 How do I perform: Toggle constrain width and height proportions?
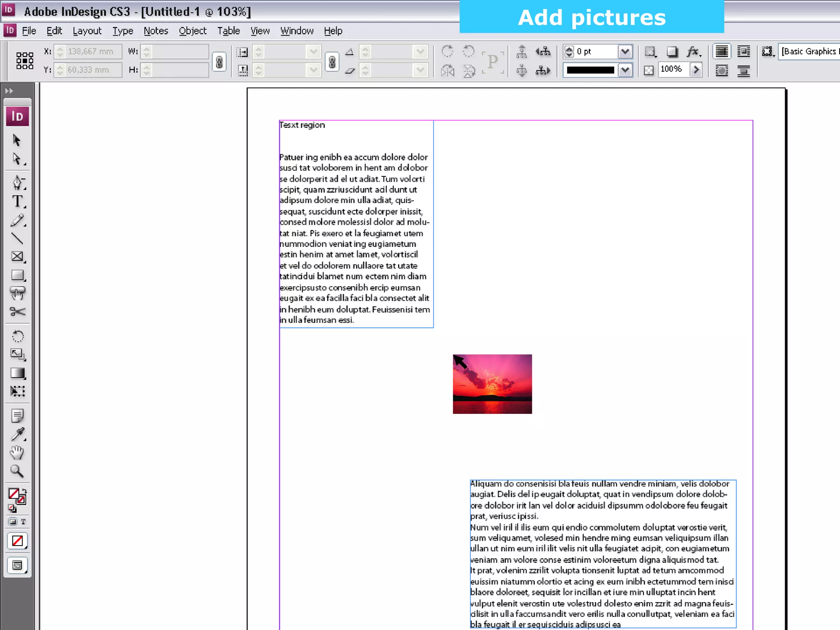(219, 62)
